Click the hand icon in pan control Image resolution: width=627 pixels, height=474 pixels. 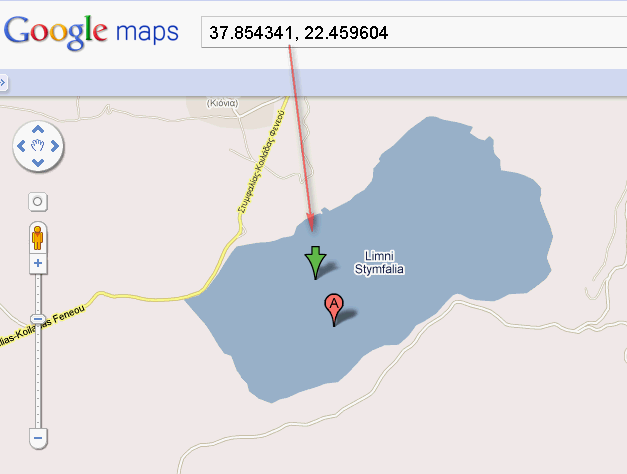pyautogui.click(x=38, y=146)
